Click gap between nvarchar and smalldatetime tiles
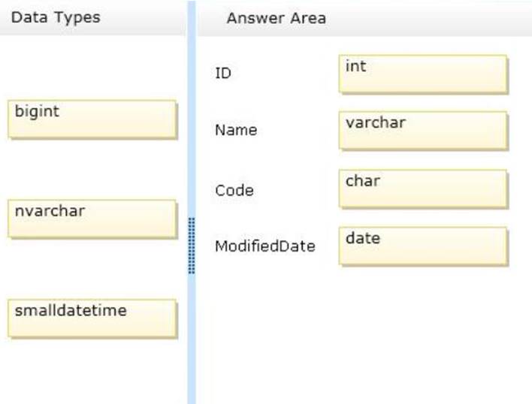 (x=92, y=268)
